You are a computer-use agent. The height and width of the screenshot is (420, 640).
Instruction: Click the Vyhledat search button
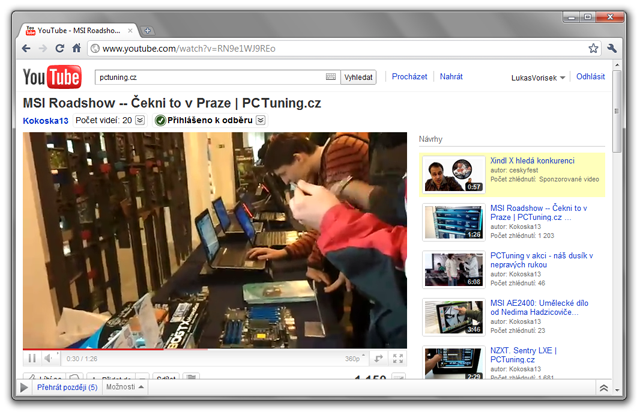pos(358,77)
